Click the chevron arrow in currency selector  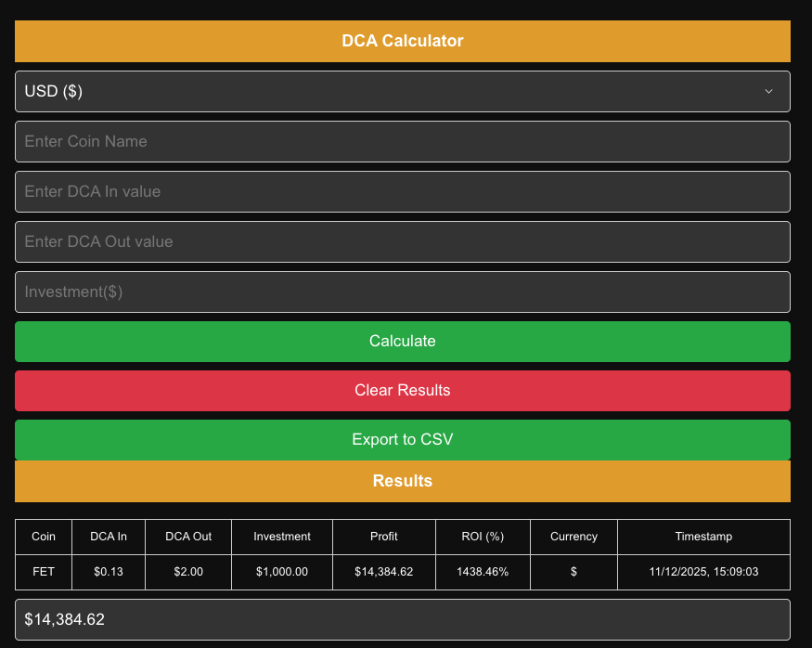coord(768,91)
